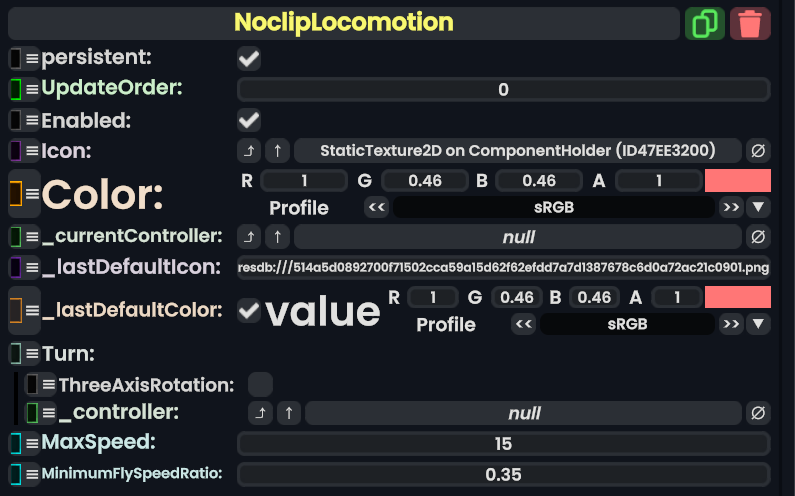Edit the _lastDefaultColor B value field
Screen dimensions: 795x496
pos(594,297)
